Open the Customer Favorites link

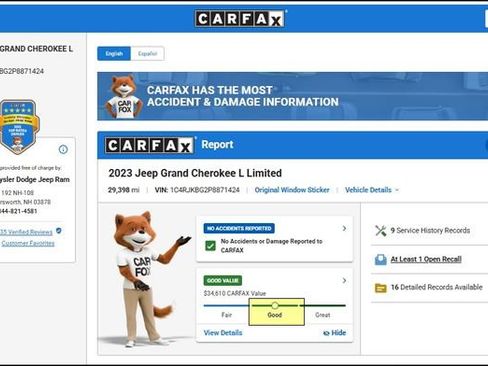[28, 243]
